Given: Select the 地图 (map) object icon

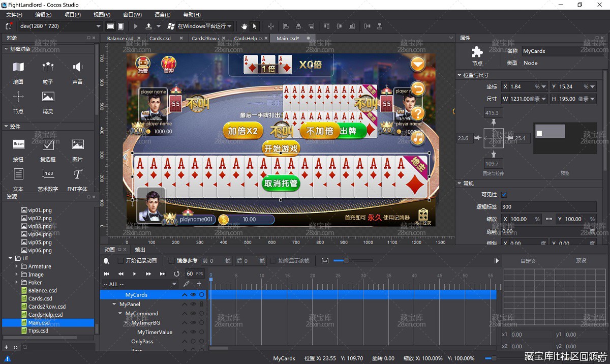Looking at the screenshot, I should click(x=18, y=67).
